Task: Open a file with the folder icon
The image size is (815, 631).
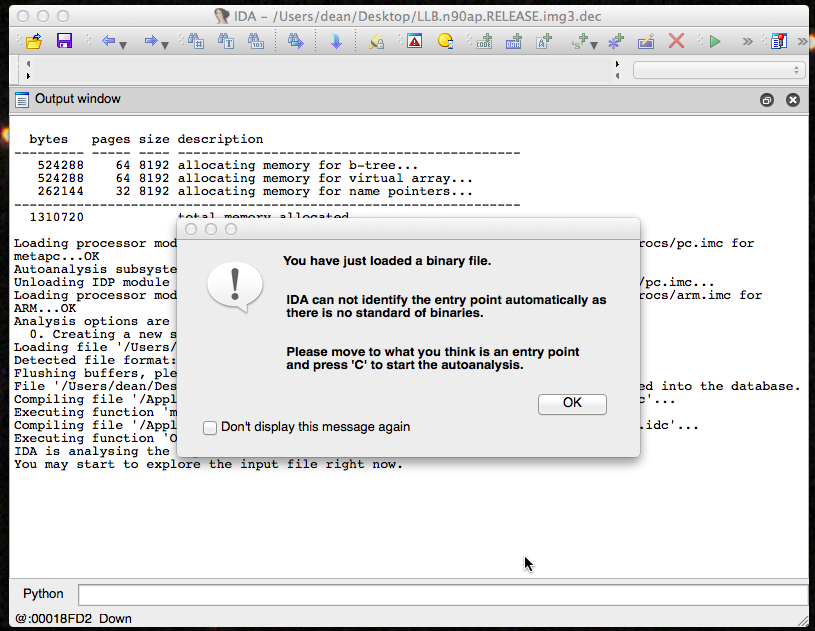Action: [x=34, y=41]
